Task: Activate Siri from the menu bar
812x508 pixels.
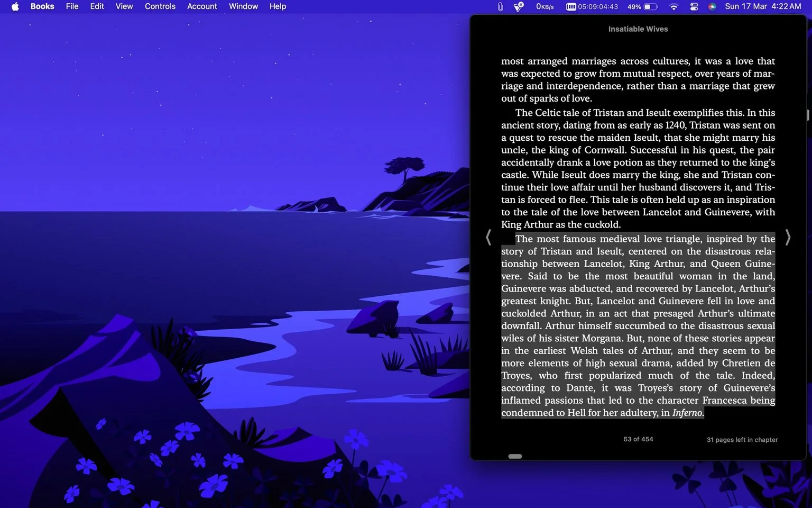Action: click(712, 7)
